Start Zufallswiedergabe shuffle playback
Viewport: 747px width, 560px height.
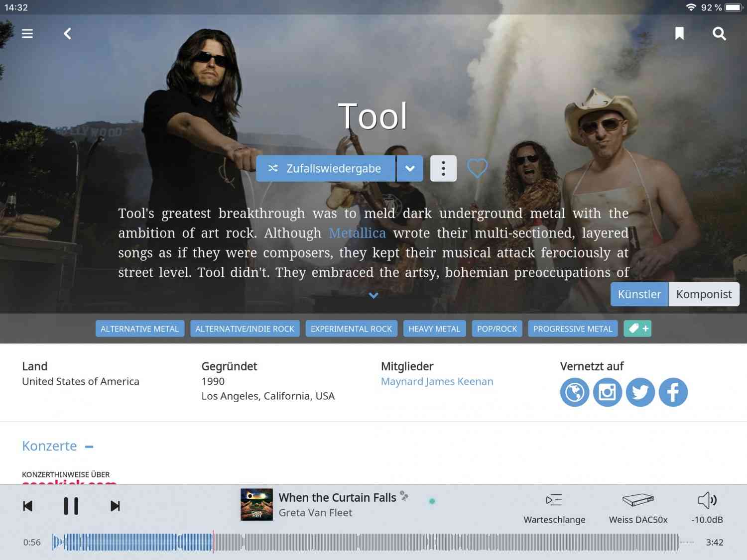pos(326,168)
